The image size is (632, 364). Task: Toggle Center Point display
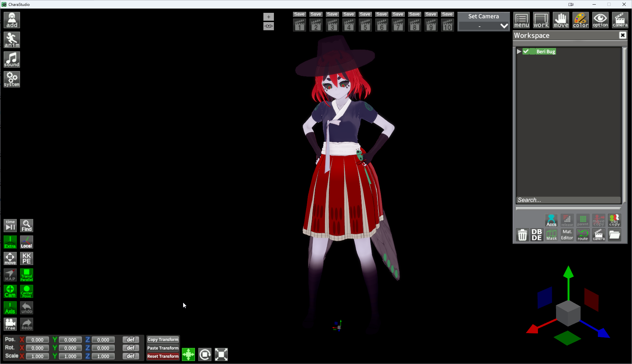[x=27, y=291]
